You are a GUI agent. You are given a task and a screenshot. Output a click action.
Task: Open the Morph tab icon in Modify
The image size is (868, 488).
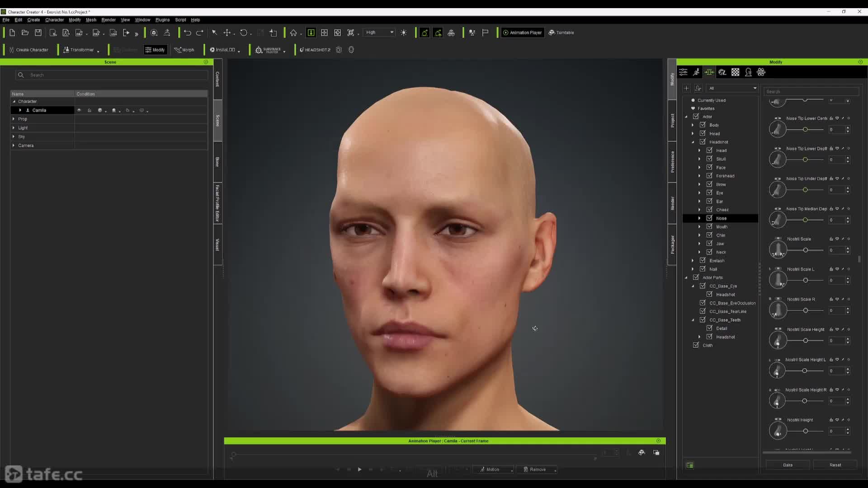pos(709,72)
